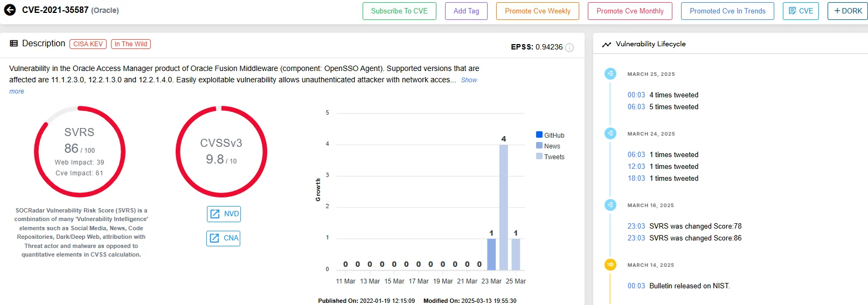Click the CISA KEV tag

[x=88, y=44]
